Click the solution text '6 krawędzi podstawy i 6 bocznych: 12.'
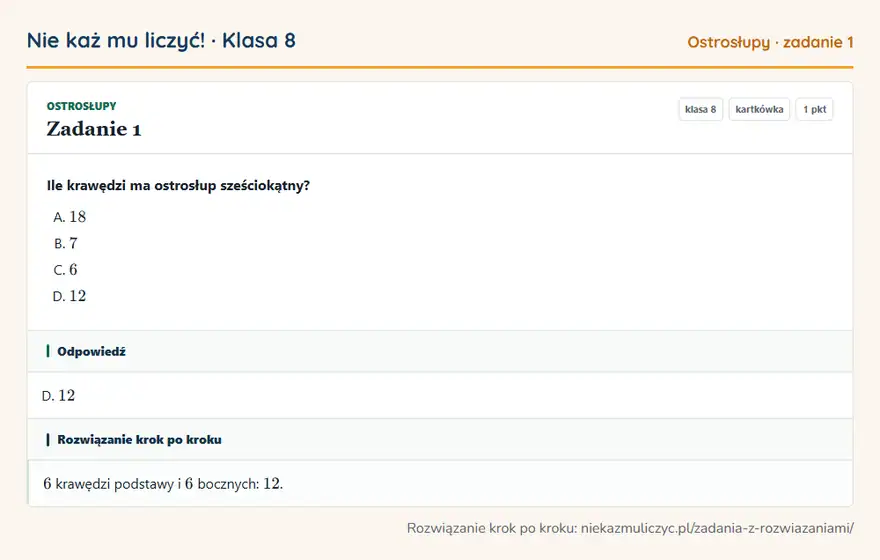 [x=163, y=484]
